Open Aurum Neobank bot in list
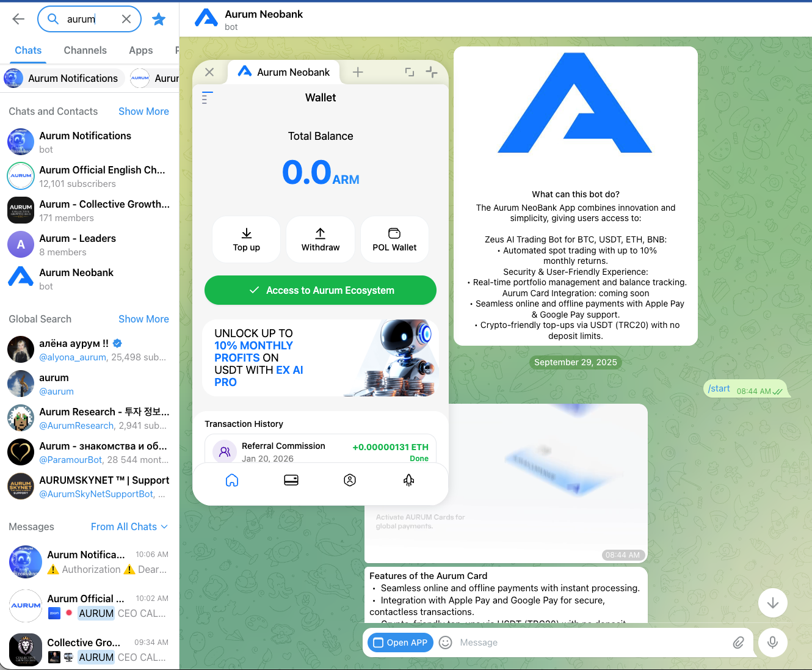 89,279
